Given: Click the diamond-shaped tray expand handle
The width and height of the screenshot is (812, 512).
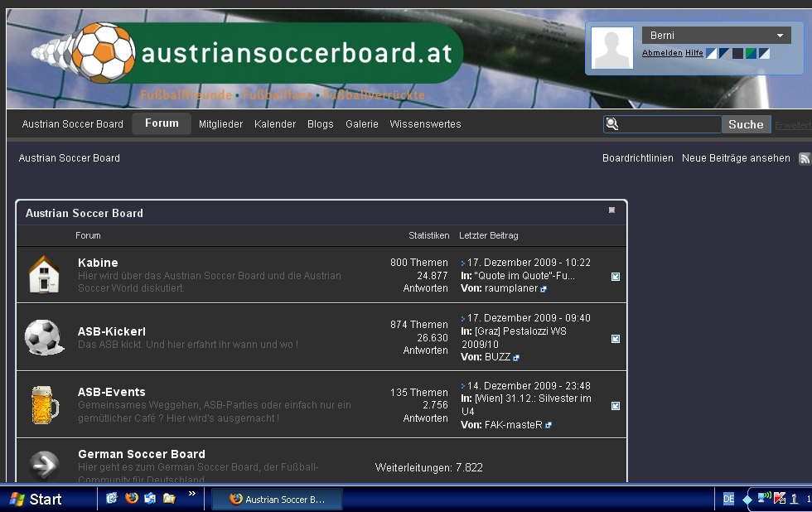Looking at the screenshot, I should [x=747, y=500].
